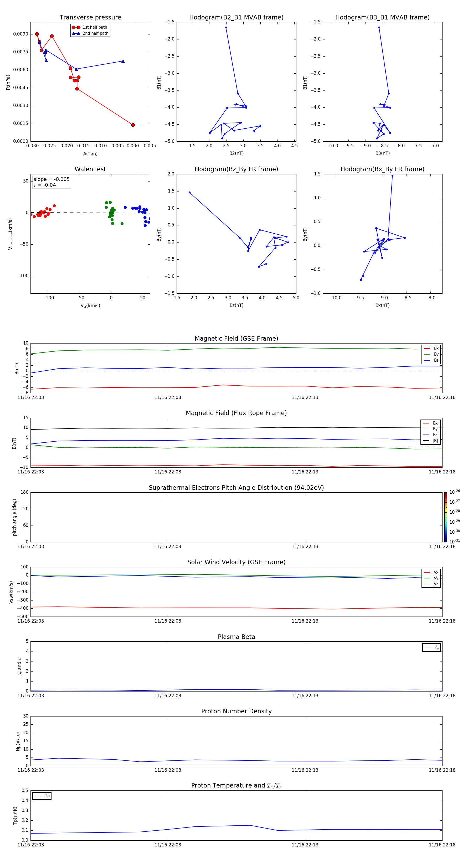The width and height of the screenshot is (473, 868).
Task: Click the Bz legend entry in GSE magnetic field plot
Action: [x=431, y=360]
